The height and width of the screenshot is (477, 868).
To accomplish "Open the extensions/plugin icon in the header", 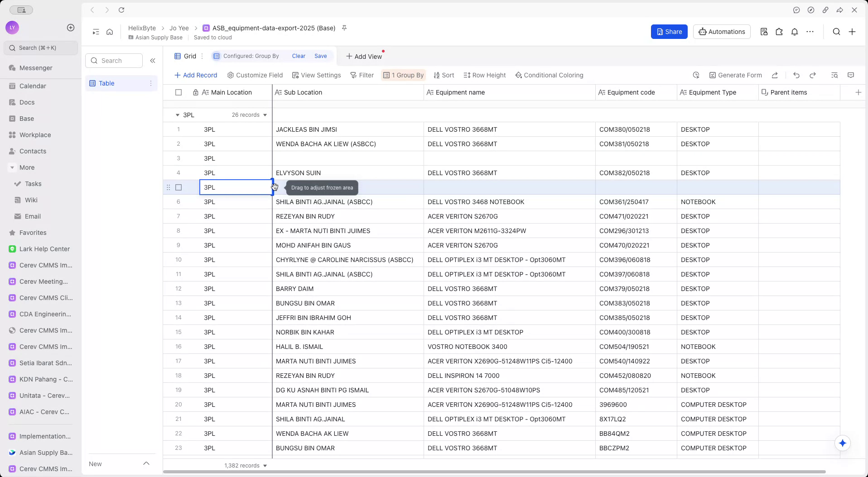I will click(x=779, y=32).
